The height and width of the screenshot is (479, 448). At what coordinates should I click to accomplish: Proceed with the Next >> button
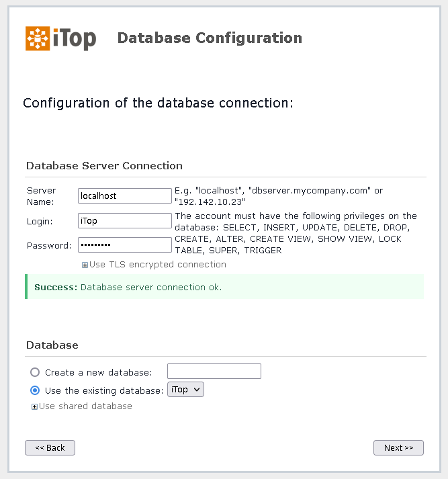(398, 448)
